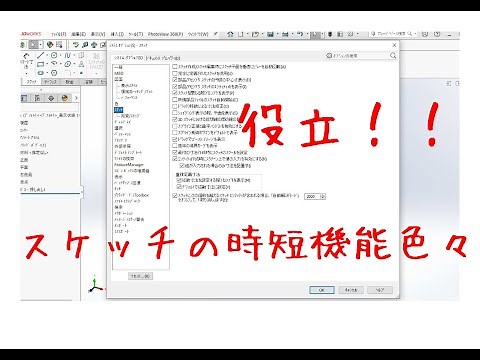Viewport: 480px width, 360px height.
Task: Select the sketch Text (A) tool
Action: coord(81,64)
